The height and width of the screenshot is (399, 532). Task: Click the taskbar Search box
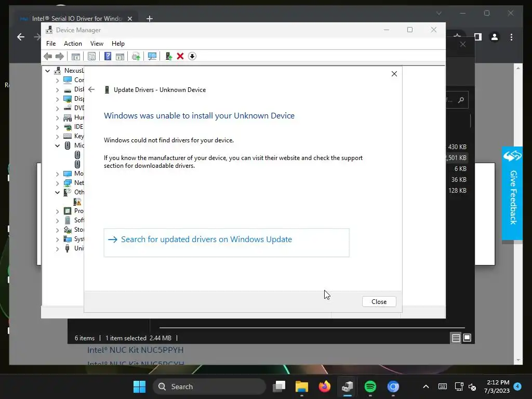(209, 387)
